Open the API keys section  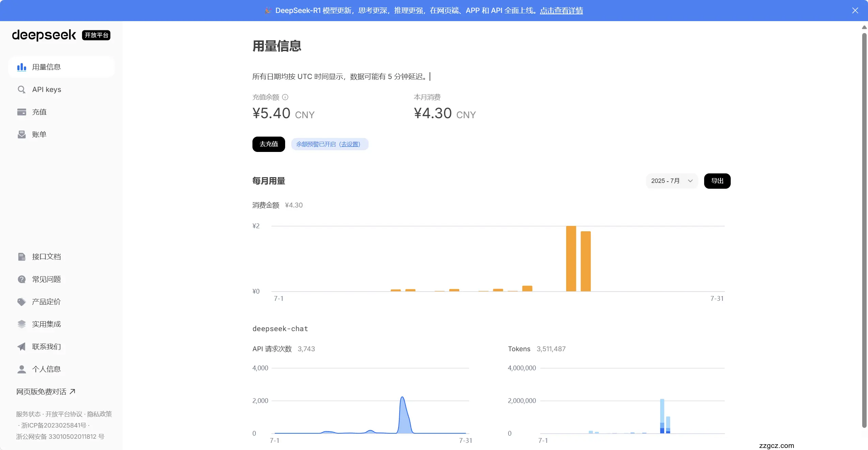click(21, 89)
